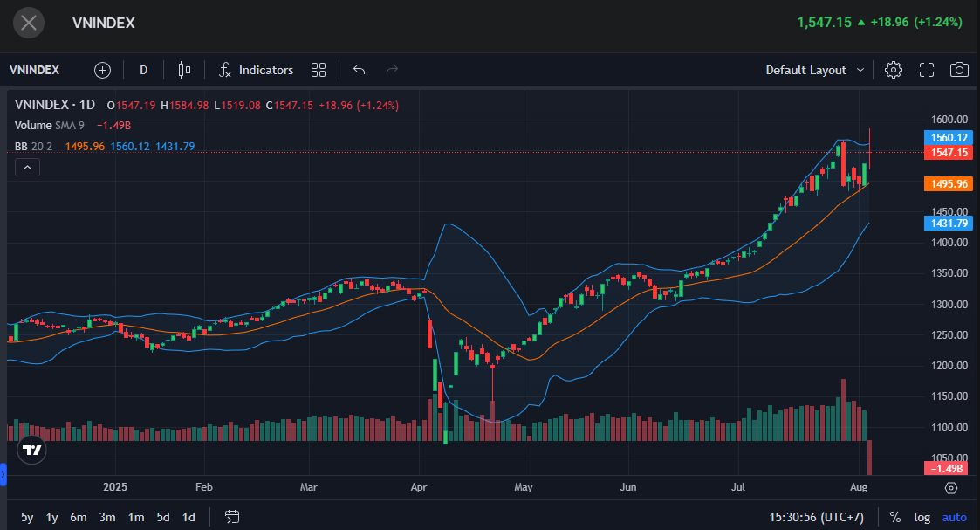Image resolution: width=980 pixels, height=530 pixels.
Task: Click the VNINDEX symbol button
Action: (x=35, y=70)
